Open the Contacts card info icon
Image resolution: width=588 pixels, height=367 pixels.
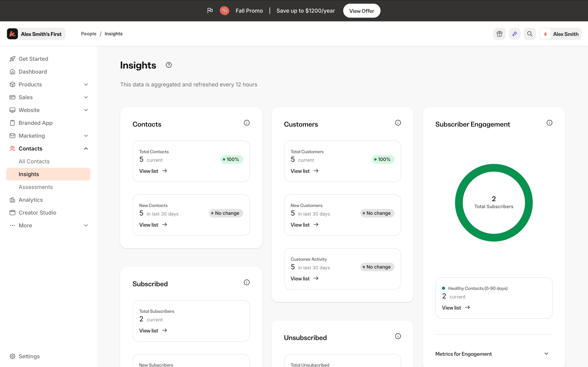pyautogui.click(x=247, y=123)
